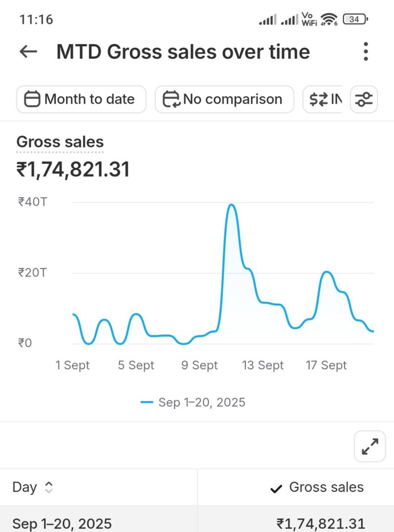Tap the Gross sales metric title

[x=60, y=142]
